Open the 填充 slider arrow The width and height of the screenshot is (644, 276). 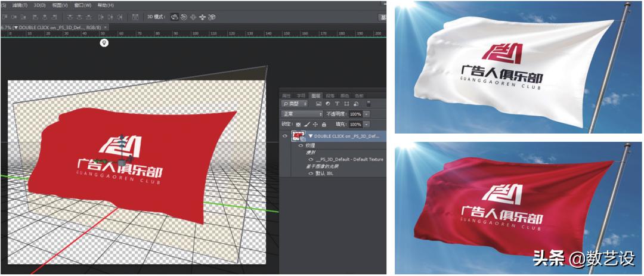[366, 124]
